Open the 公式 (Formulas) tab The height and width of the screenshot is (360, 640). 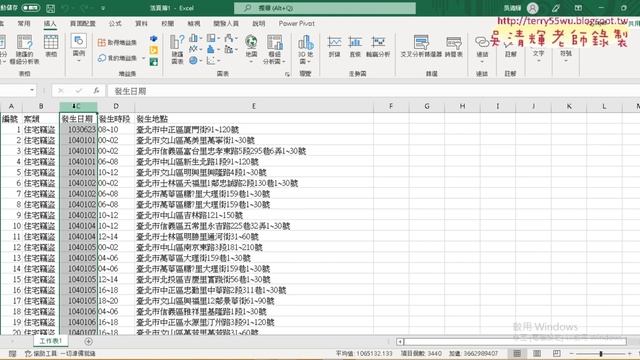(x=115, y=24)
